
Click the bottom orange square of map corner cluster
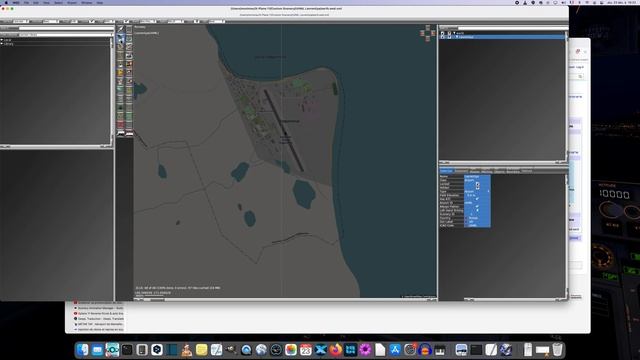coord(427,39)
